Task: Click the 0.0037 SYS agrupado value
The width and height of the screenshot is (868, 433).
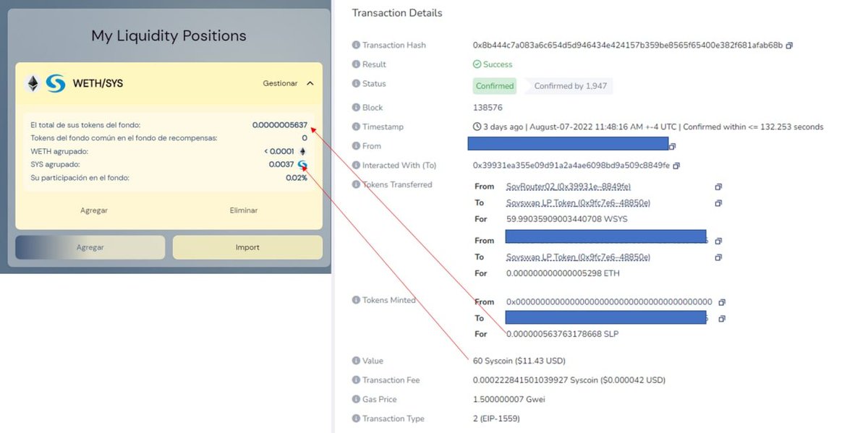Action: click(281, 165)
